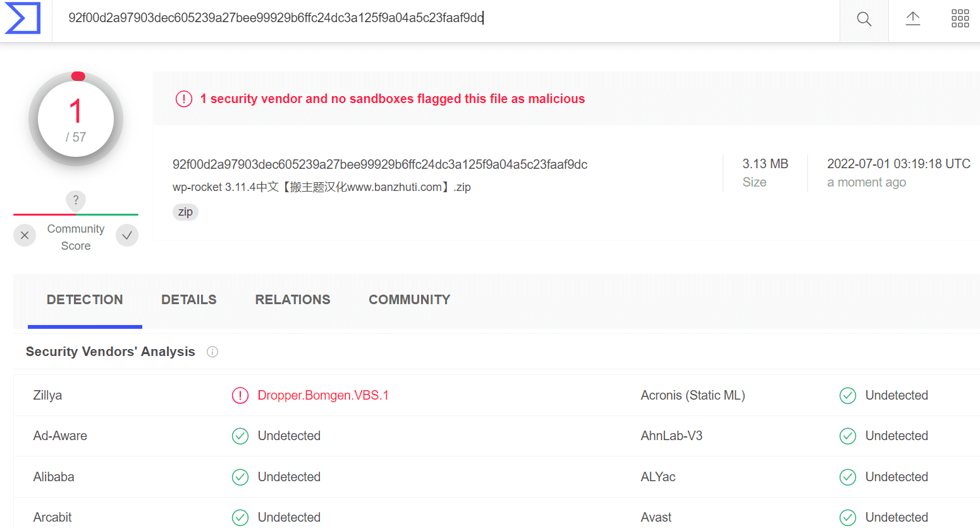Viewport: 980px width, 528px height.
Task: Click the hash search input field
Action: point(446,19)
